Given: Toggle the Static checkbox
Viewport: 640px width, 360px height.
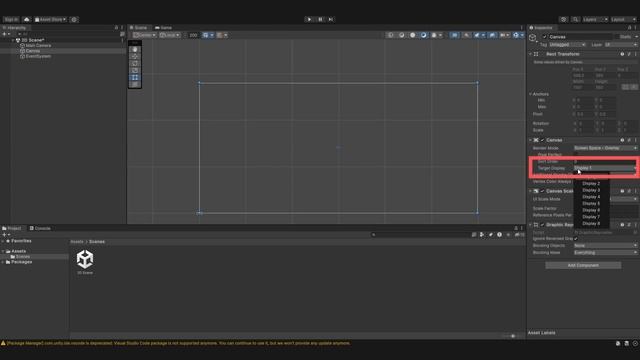Looking at the screenshot, I should (x=617, y=37).
